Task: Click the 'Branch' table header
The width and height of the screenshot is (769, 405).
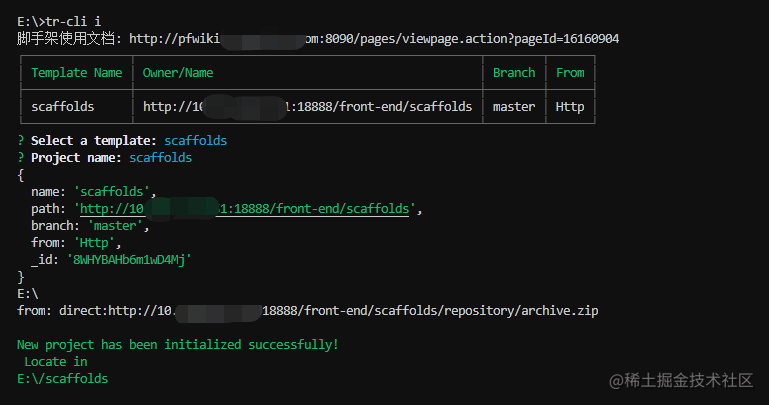Action: [514, 73]
